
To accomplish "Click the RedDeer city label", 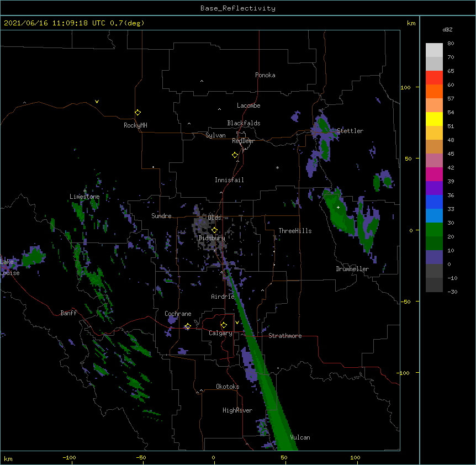I will pyautogui.click(x=243, y=141).
